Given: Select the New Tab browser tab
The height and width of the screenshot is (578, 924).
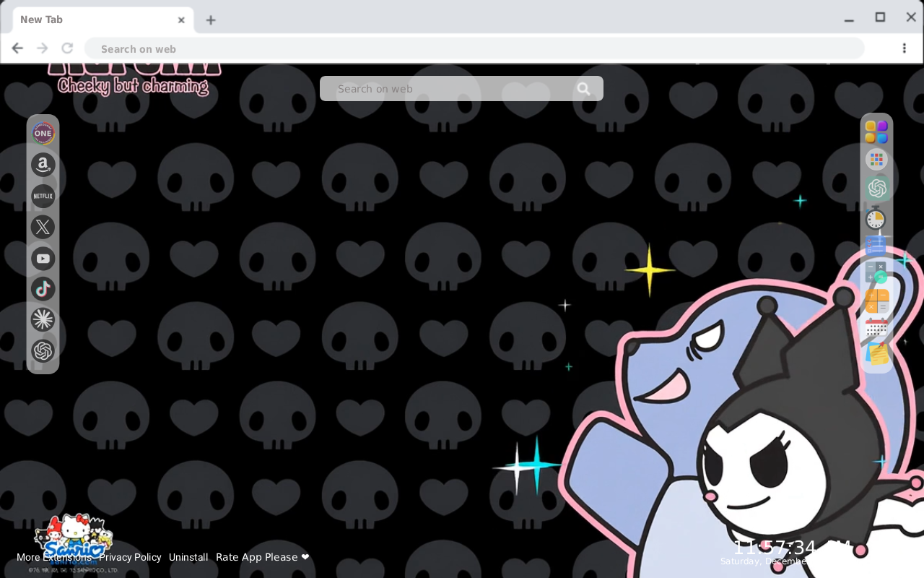Looking at the screenshot, I should click(x=103, y=20).
